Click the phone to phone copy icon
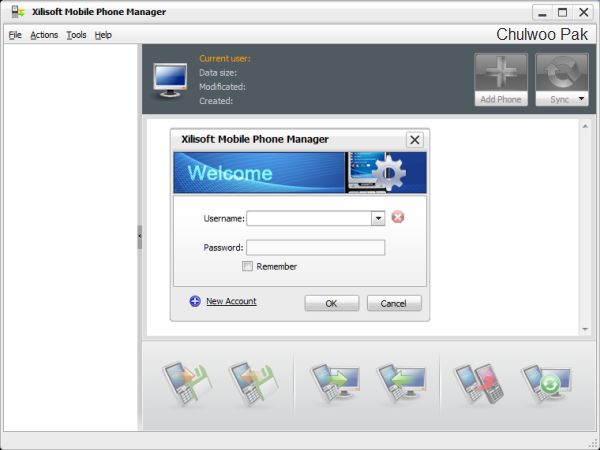The width and height of the screenshot is (600, 450). 478,383
